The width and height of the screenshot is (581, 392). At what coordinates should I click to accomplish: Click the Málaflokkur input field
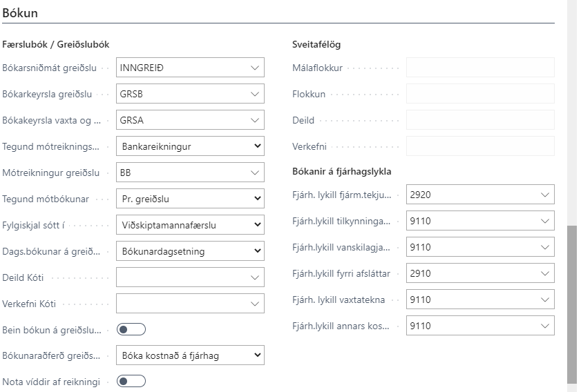click(480, 68)
